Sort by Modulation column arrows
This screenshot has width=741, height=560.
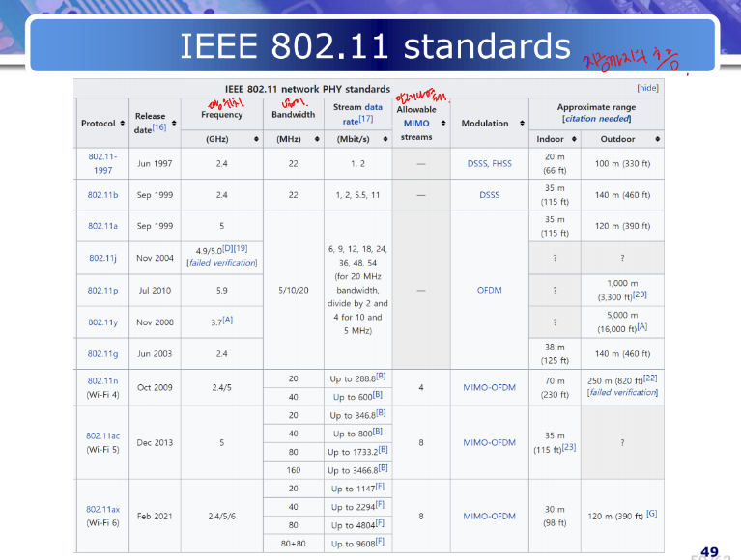(522, 123)
